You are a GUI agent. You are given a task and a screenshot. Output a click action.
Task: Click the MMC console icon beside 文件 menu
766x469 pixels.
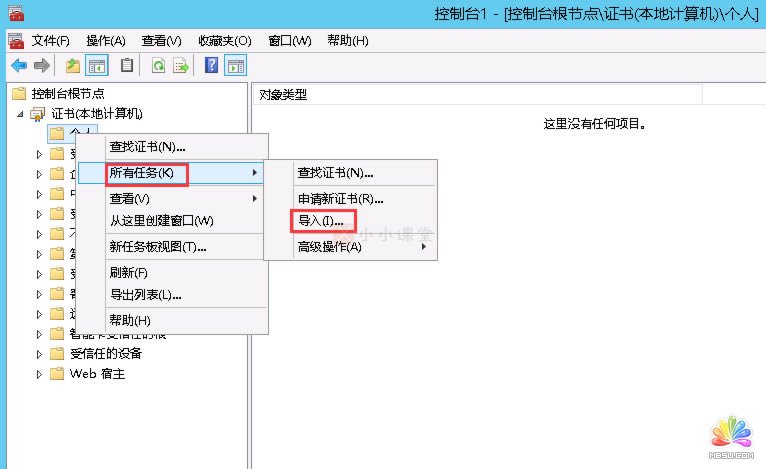[16, 40]
